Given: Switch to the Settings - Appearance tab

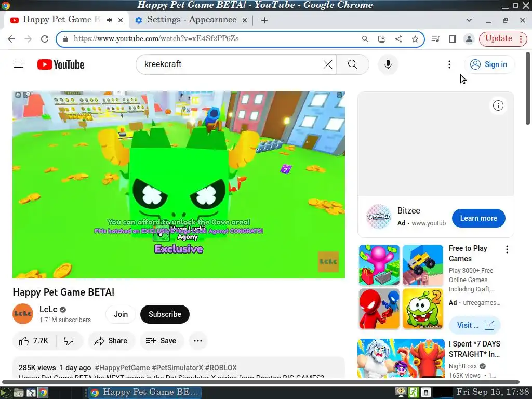Looking at the screenshot, I should [191, 20].
